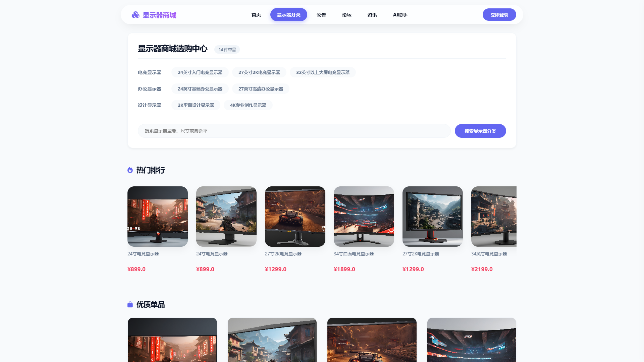Open the 资讯 navigation item

point(372,15)
